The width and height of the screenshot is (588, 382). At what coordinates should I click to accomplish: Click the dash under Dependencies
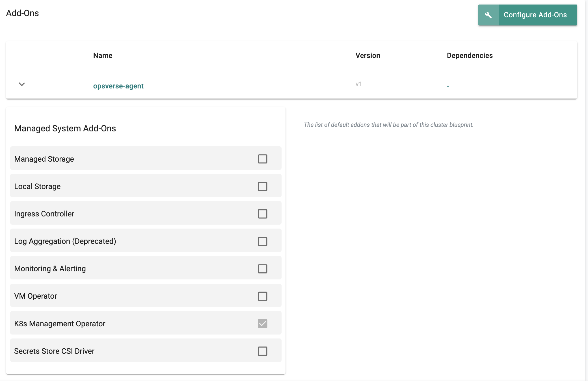[x=448, y=86]
